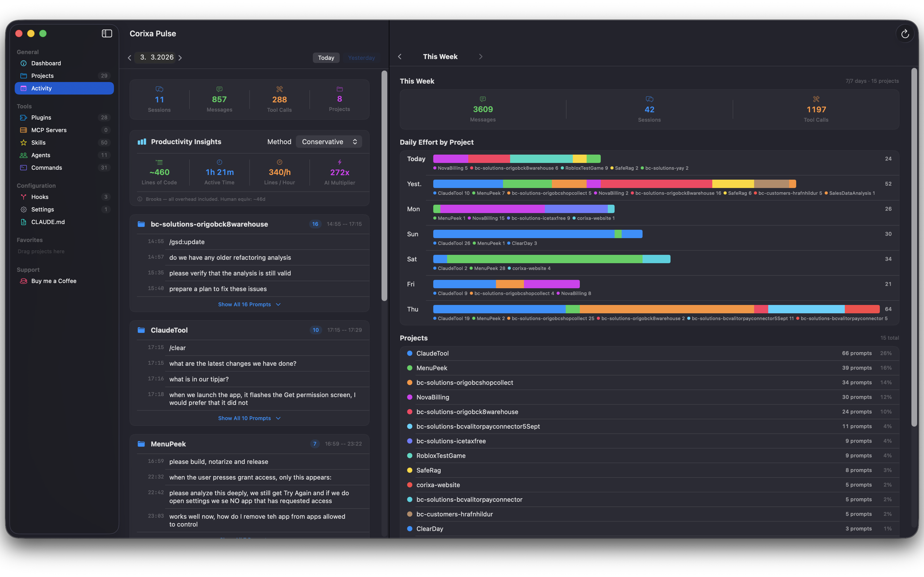Viewport: 924px width, 577px height.
Task: Open the Plugins panel
Action: click(x=41, y=118)
